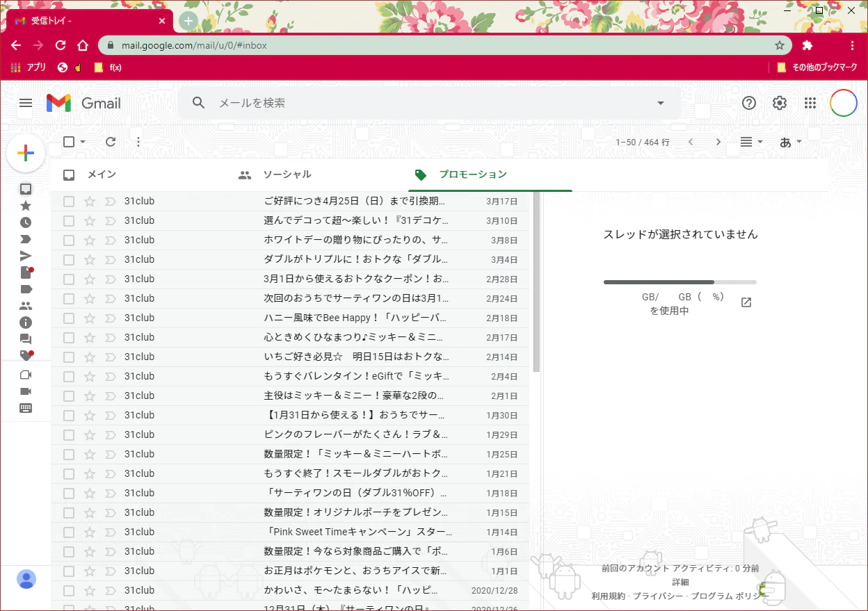The width and height of the screenshot is (868, 611).
Task: Star the 31club email dated 3月17日
Action: coord(89,202)
